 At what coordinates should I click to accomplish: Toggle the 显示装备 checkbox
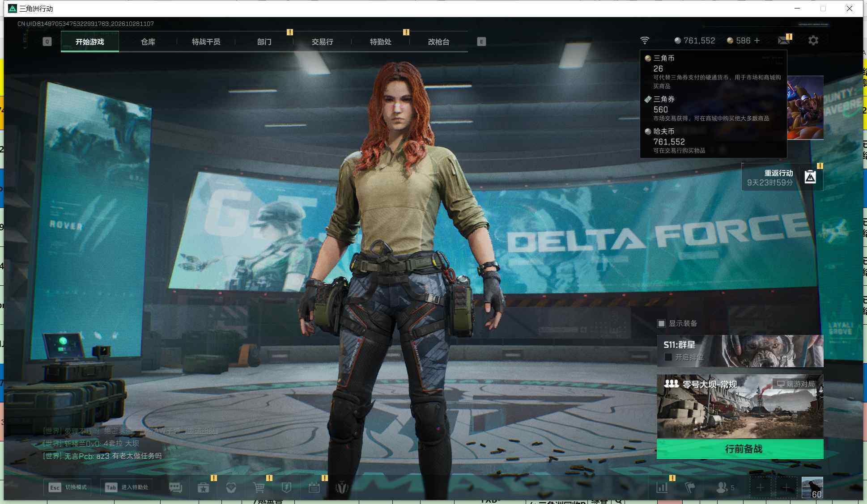661,323
